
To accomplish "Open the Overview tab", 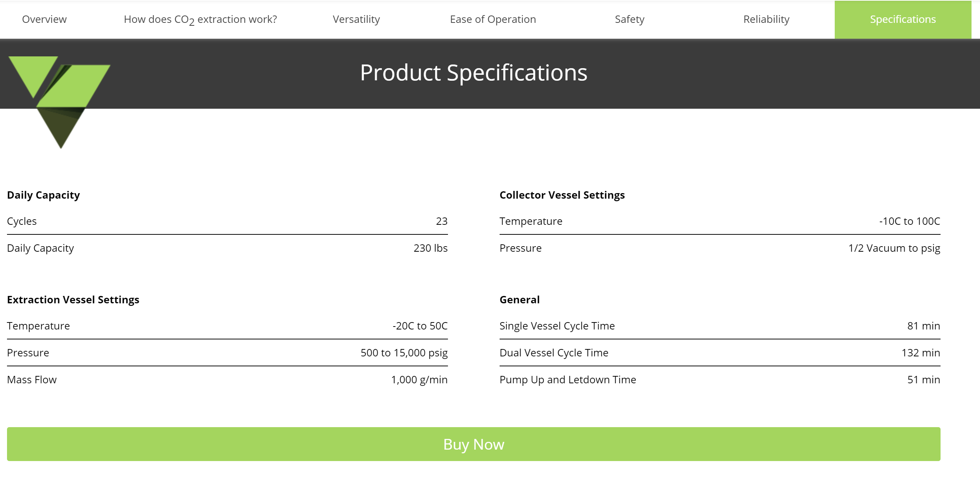I will (x=44, y=20).
